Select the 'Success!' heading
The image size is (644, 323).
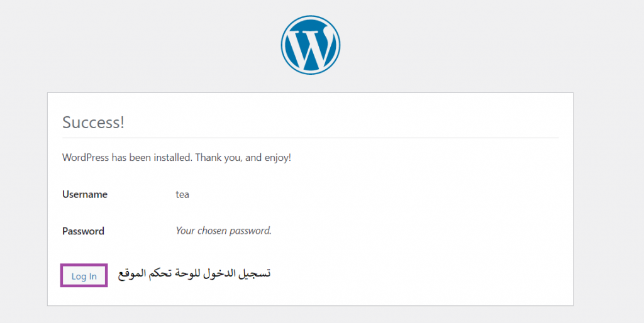click(x=93, y=123)
